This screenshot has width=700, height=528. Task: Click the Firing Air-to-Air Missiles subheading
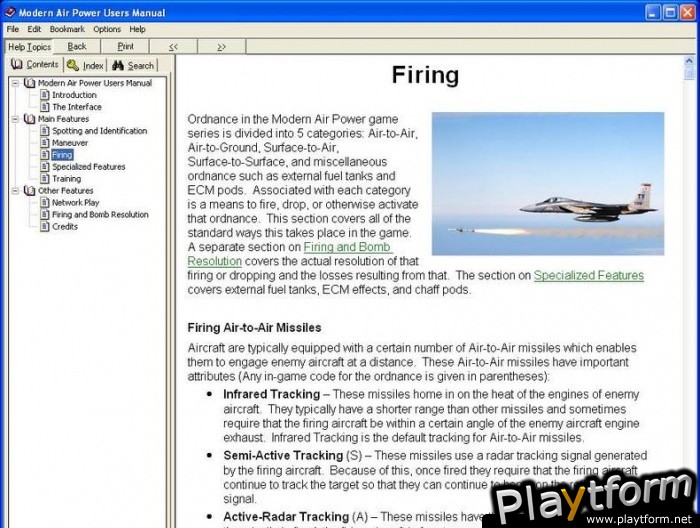pyautogui.click(x=254, y=328)
